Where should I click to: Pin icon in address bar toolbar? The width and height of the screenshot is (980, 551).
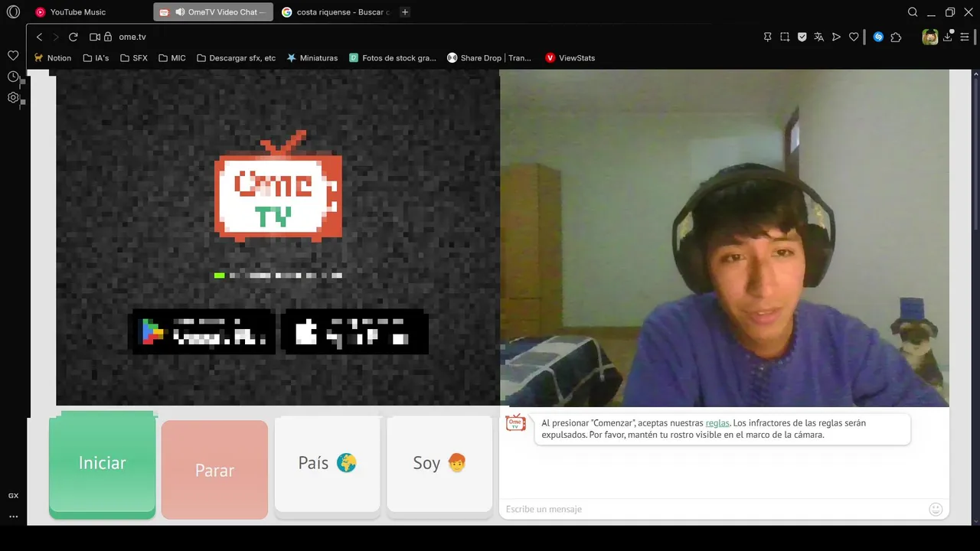[768, 37]
